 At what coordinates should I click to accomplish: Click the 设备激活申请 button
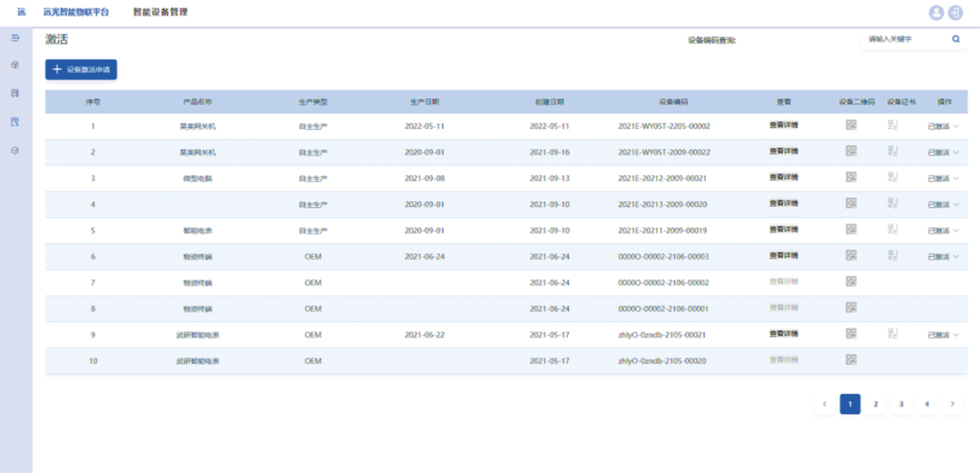81,69
